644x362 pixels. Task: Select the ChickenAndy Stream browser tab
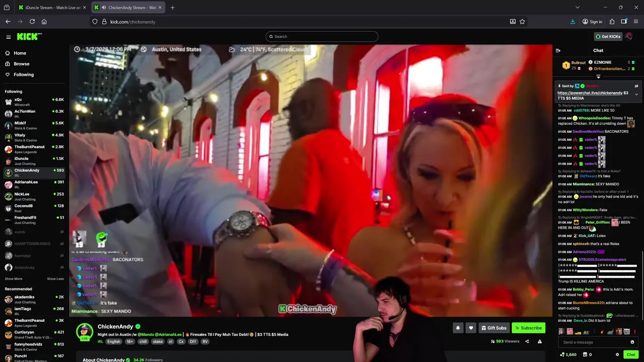click(127, 8)
